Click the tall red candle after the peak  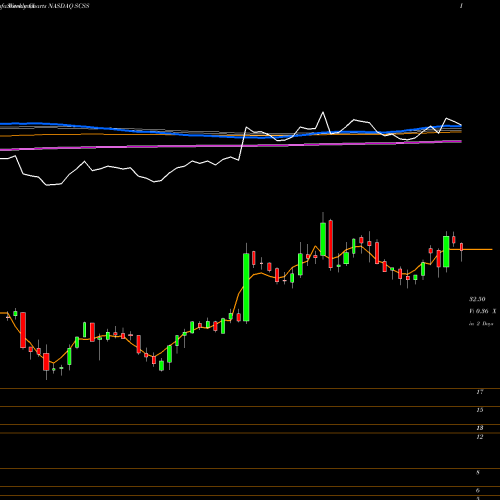click(x=331, y=244)
